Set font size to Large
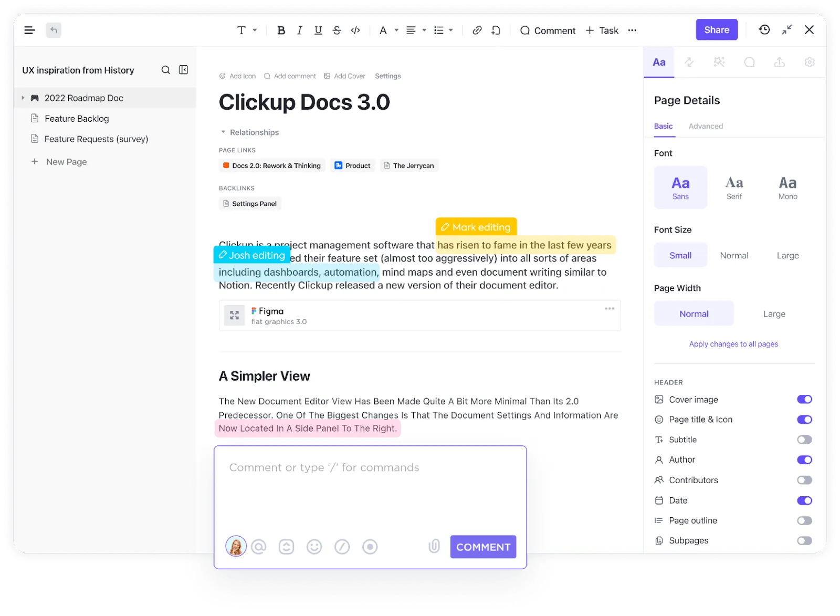This screenshot has width=840, height=616. point(787,255)
